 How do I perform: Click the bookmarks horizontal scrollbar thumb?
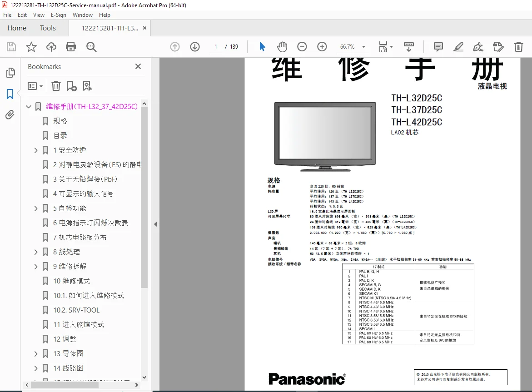click(x=65, y=385)
